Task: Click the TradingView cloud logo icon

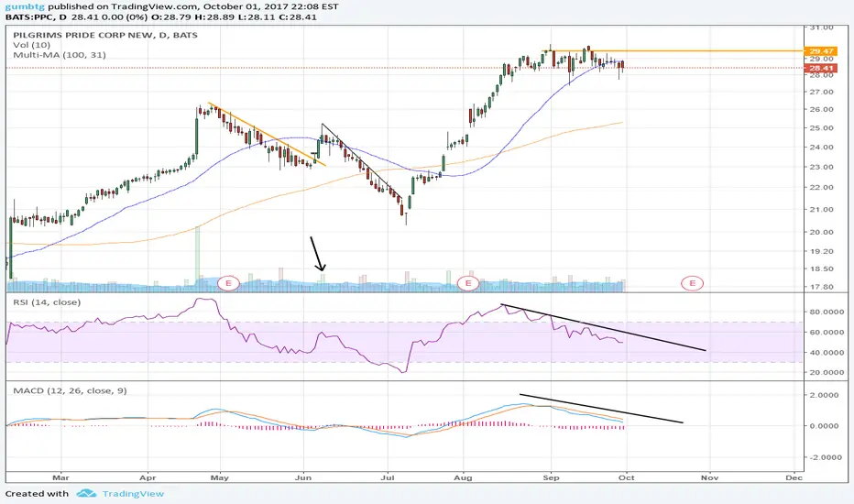Action: [x=86, y=494]
